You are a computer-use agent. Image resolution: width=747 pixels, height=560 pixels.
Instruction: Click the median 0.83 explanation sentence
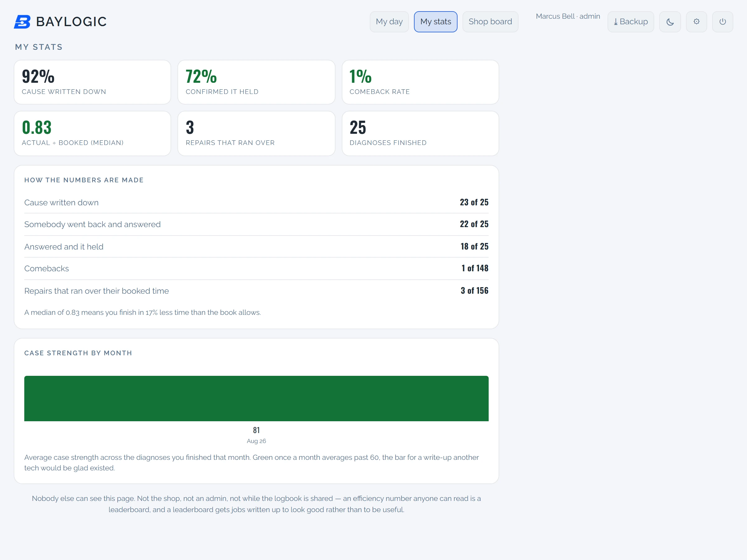tap(143, 312)
